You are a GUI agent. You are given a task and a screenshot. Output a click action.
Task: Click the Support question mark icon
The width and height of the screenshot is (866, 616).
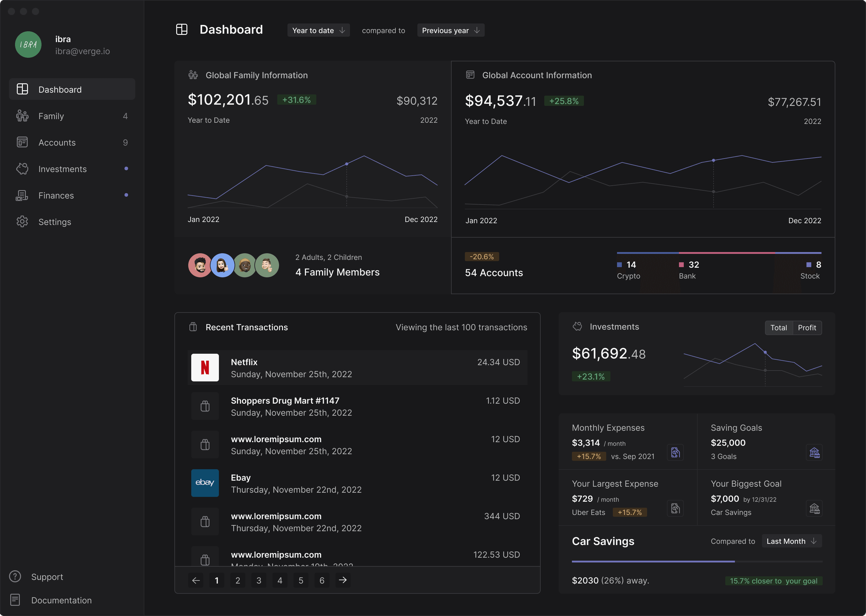15,577
